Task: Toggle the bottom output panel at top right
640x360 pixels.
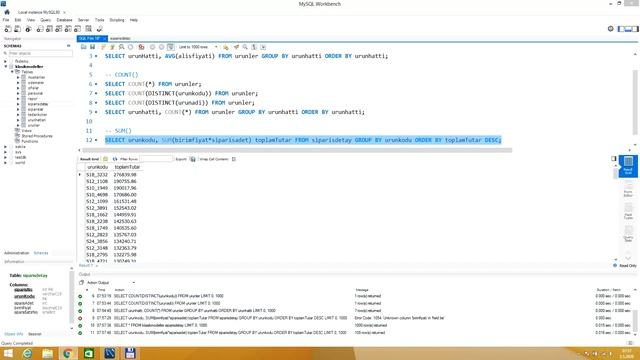Action: 628,29
